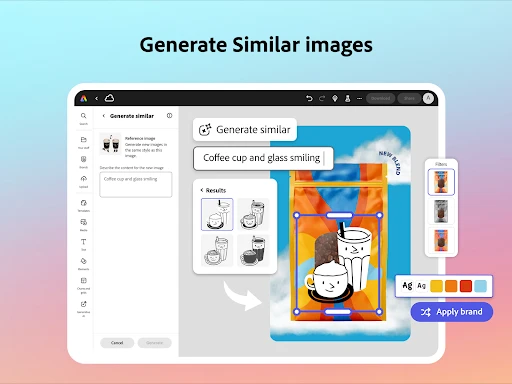Collapse Results with the back chevron
This screenshot has height=384, width=512.
(202, 190)
